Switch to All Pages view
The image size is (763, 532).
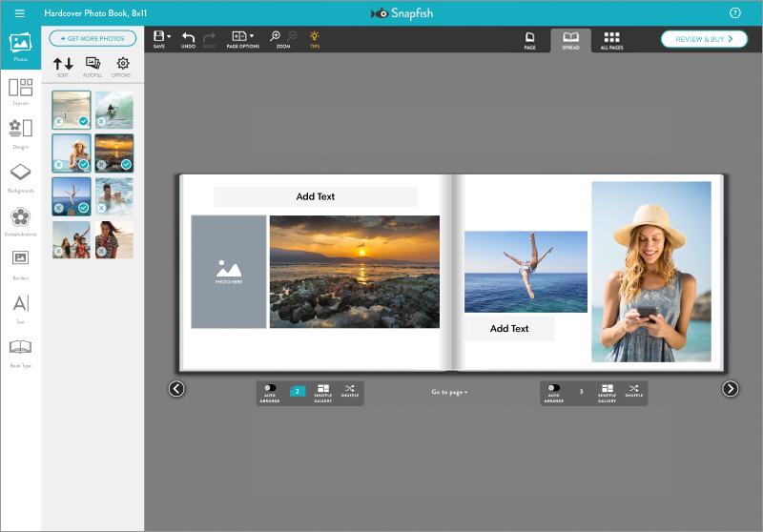[x=611, y=39]
